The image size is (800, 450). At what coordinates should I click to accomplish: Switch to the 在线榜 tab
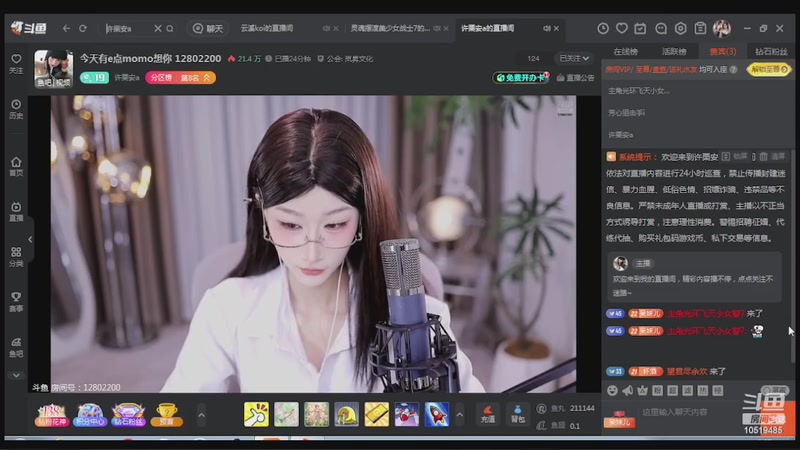click(x=626, y=52)
